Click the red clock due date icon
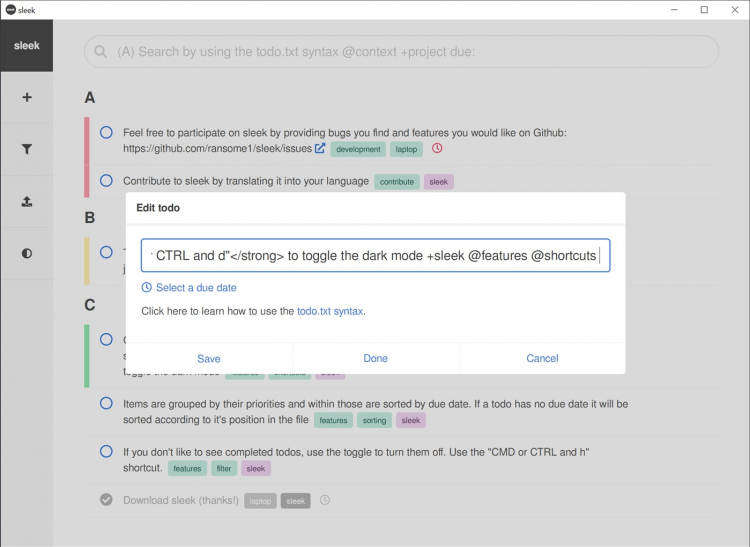This screenshot has height=547, width=750. point(437,149)
